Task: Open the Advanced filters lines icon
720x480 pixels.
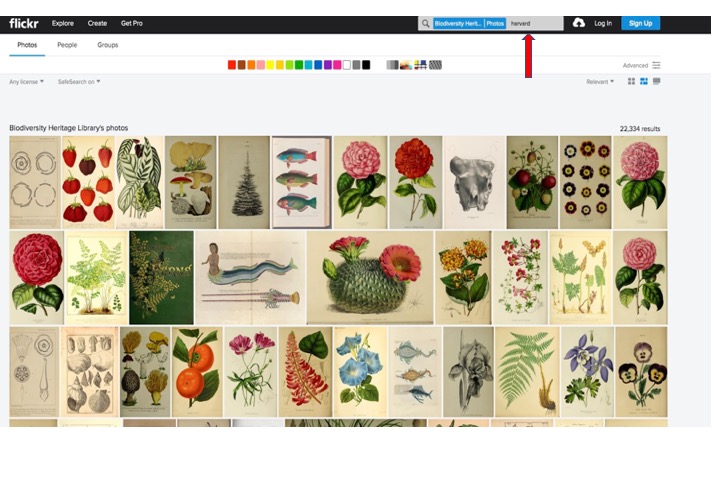Action: 657,65
